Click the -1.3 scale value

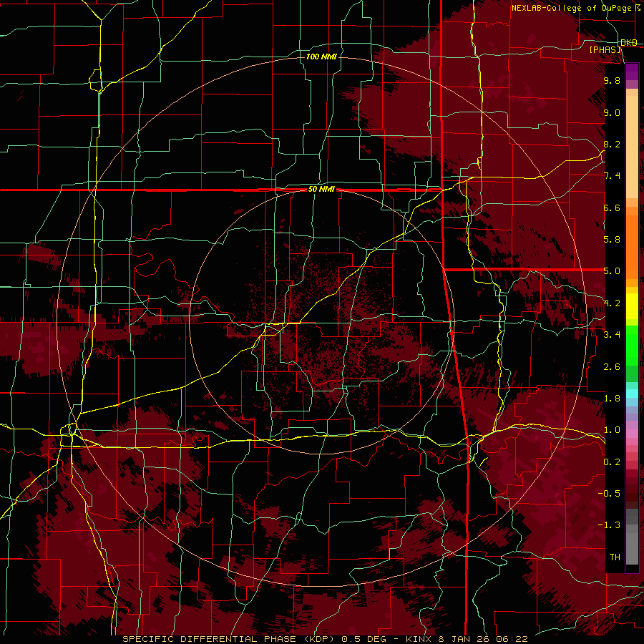coord(609,525)
